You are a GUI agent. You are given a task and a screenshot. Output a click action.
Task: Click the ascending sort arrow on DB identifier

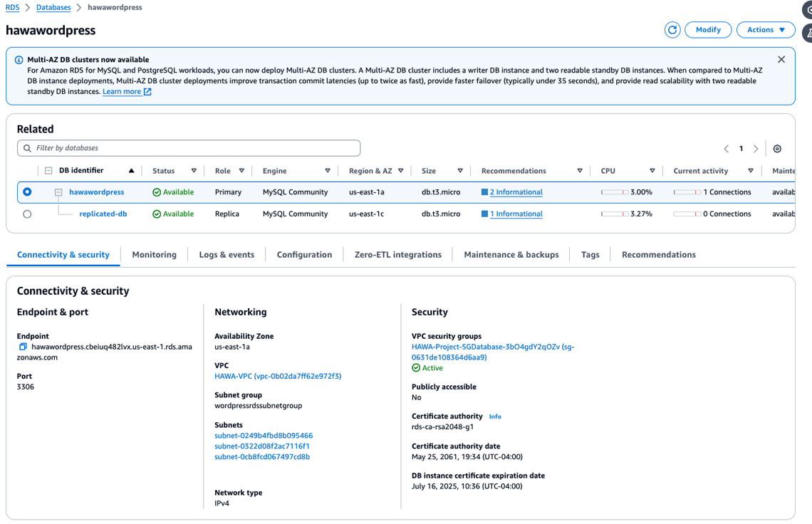pos(131,170)
